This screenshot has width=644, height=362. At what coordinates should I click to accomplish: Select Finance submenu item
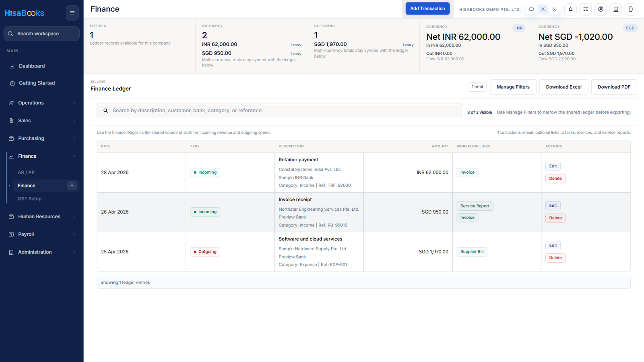coord(27,185)
